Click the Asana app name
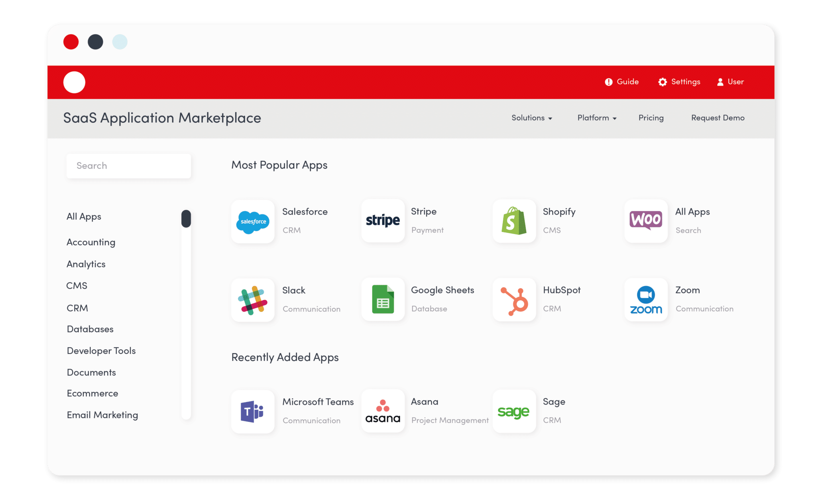 click(424, 402)
